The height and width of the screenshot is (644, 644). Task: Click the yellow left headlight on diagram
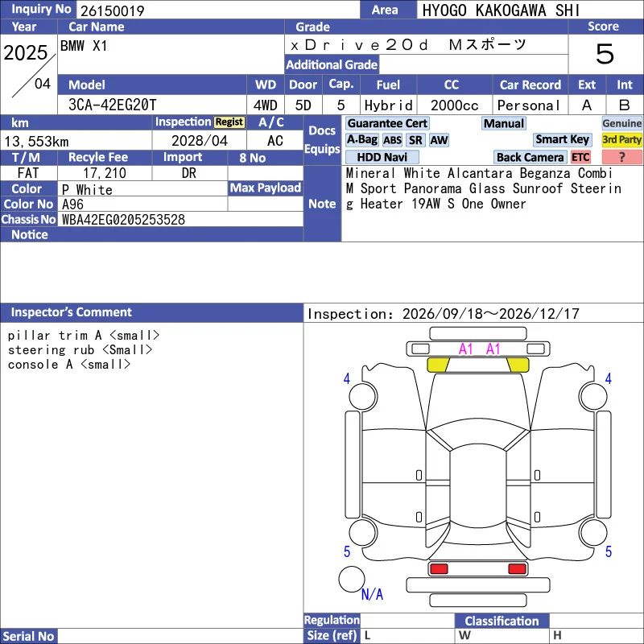pyautogui.click(x=438, y=365)
